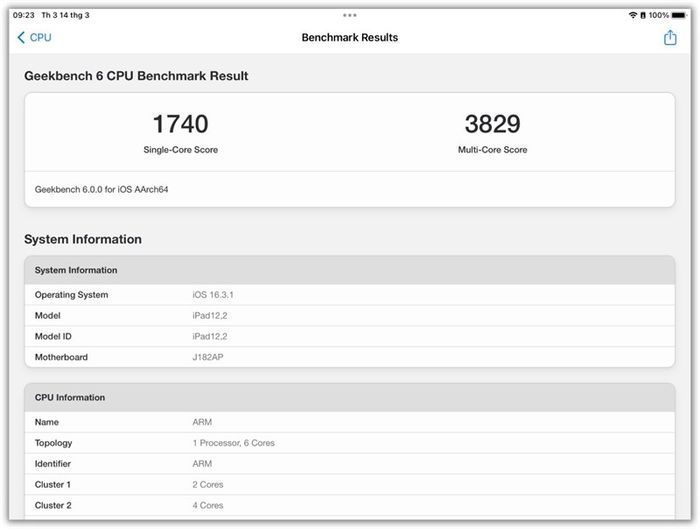Select the Cluster 2 row

(x=350, y=505)
